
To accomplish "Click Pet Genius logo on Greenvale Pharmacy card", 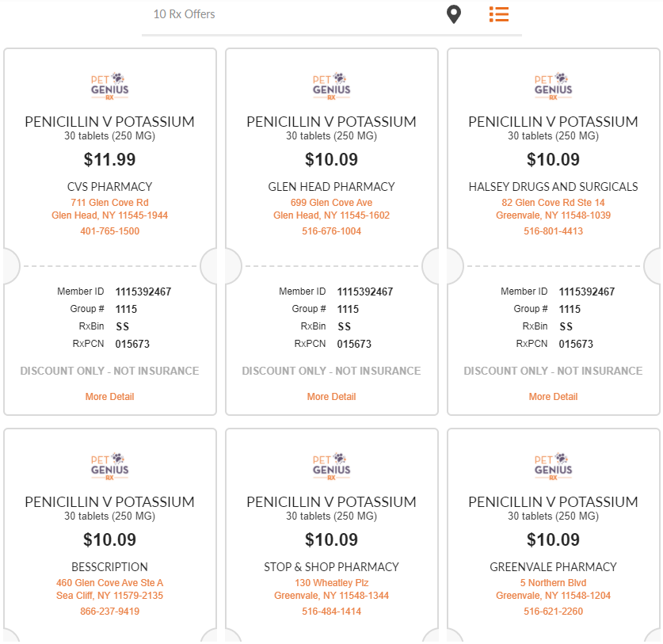I will (x=553, y=467).
